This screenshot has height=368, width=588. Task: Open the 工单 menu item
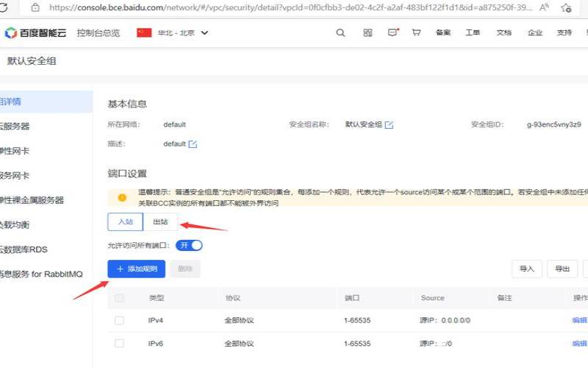(x=473, y=32)
